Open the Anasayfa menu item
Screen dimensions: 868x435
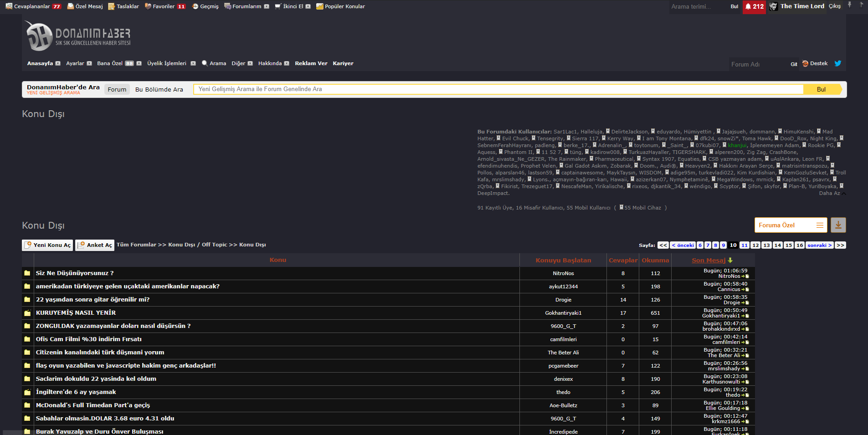pos(40,63)
